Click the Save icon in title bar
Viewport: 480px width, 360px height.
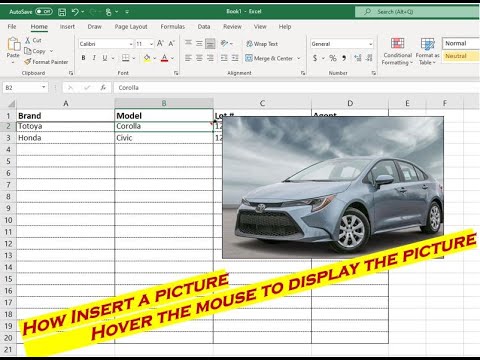(x=62, y=12)
